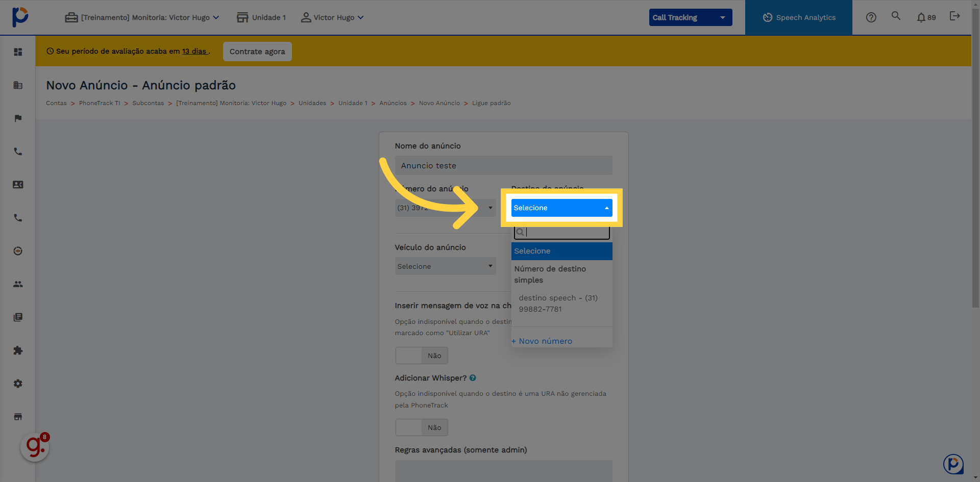Screen dimensions: 980x482
Task: Open the Veículo do anúncio dropdown
Action: point(445,266)
